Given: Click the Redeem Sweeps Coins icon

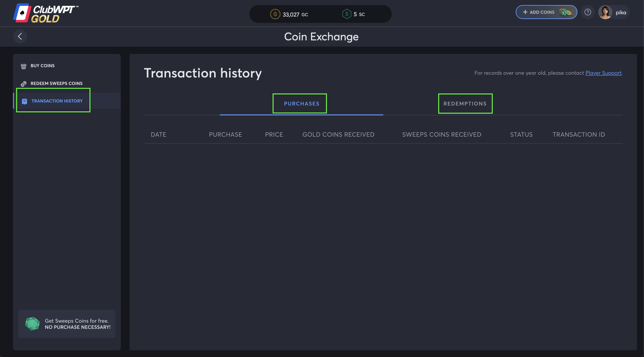Looking at the screenshot, I should pos(24,84).
